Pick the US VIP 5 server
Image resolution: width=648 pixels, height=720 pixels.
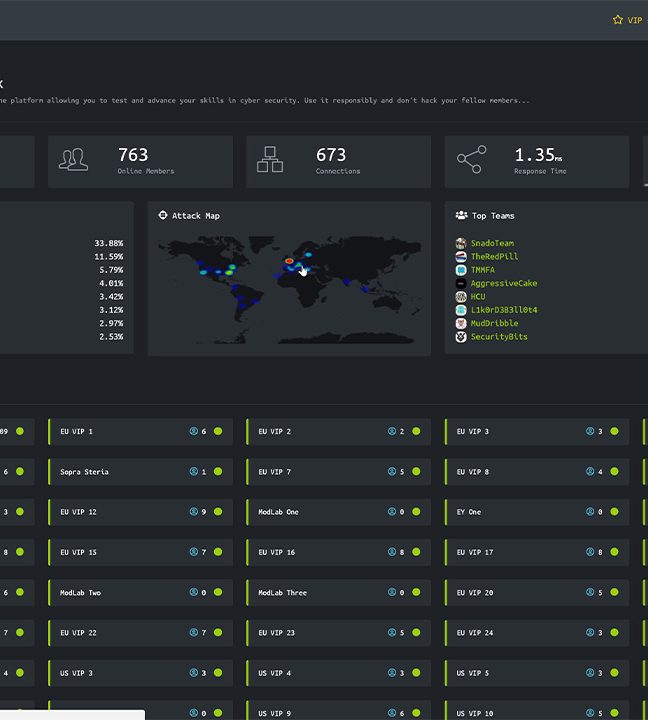pyautogui.click(x=537, y=673)
